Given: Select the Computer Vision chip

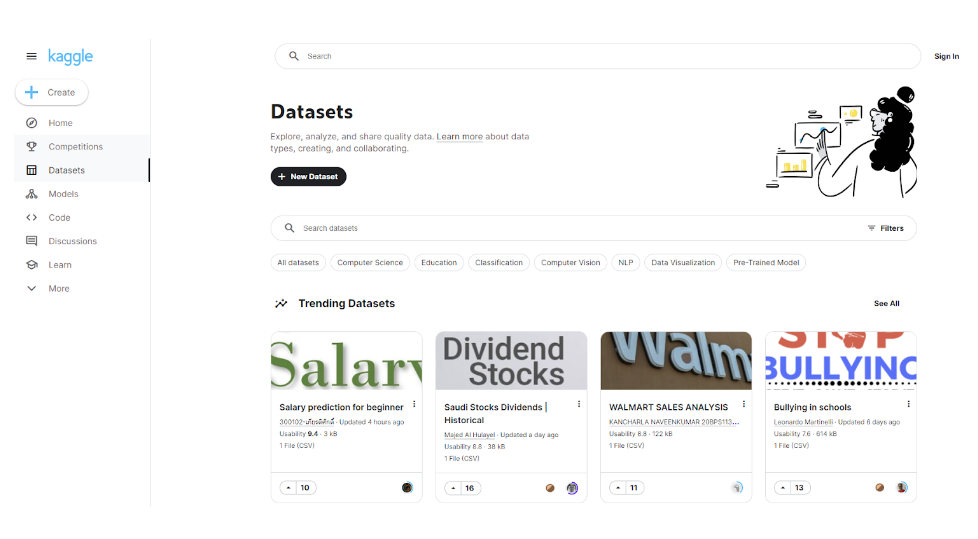Looking at the screenshot, I should 571,263.
